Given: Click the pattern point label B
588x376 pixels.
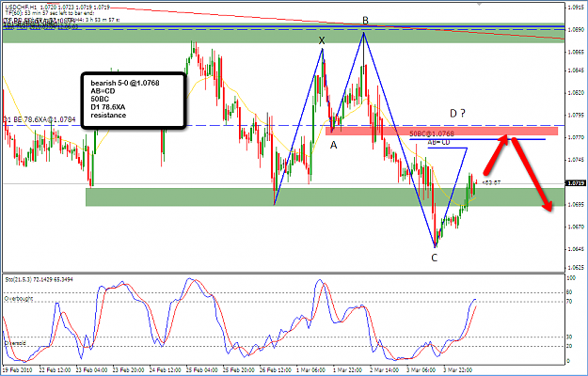Looking at the screenshot, I should pyautogui.click(x=365, y=21).
